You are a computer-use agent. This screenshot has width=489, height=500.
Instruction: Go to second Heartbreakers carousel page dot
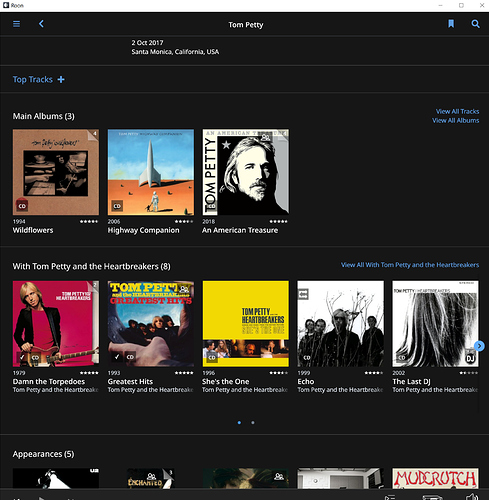(x=253, y=423)
